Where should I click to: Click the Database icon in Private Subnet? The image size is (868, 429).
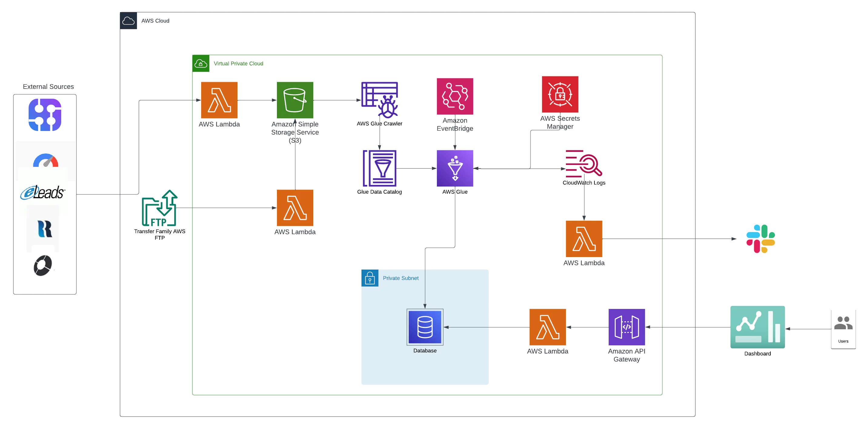point(425,327)
